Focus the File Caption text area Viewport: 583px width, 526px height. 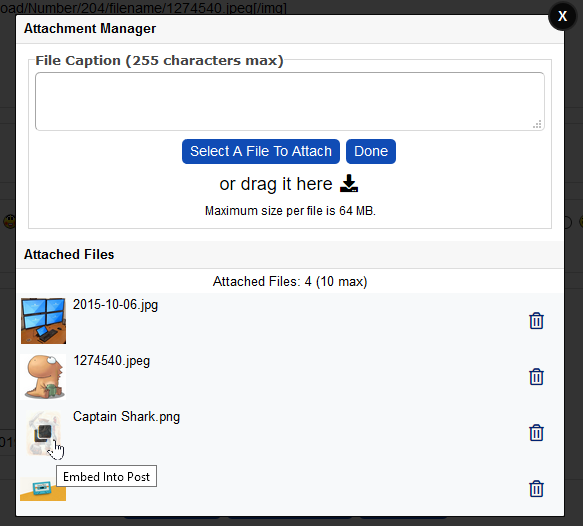pos(290,101)
